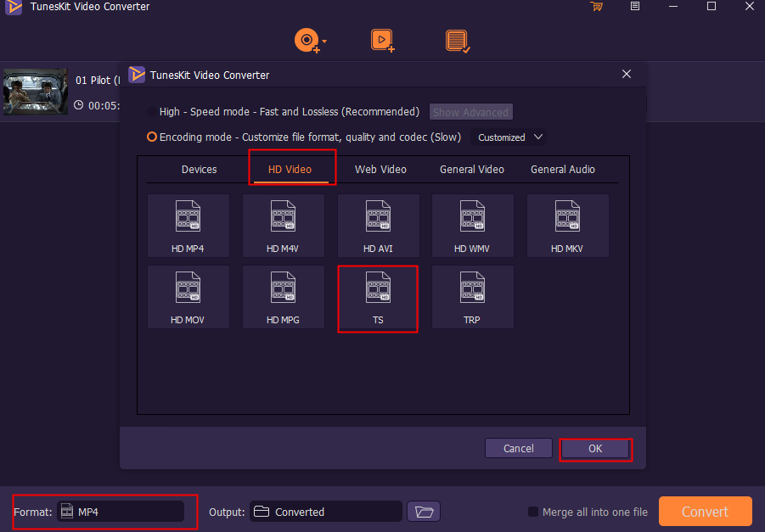The height and width of the screenshot is (532, 765).
Task: Click the Encoding mode label text
Action: (310, 137)
